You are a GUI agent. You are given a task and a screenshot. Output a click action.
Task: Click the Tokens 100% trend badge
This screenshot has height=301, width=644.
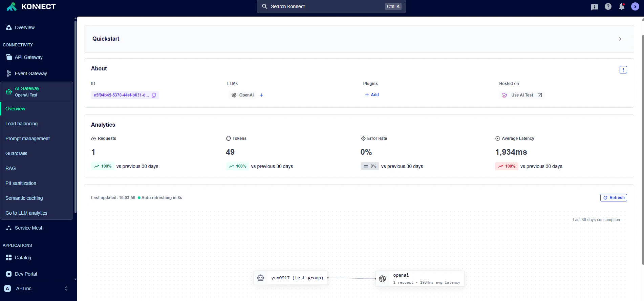(x=237, y=166)
